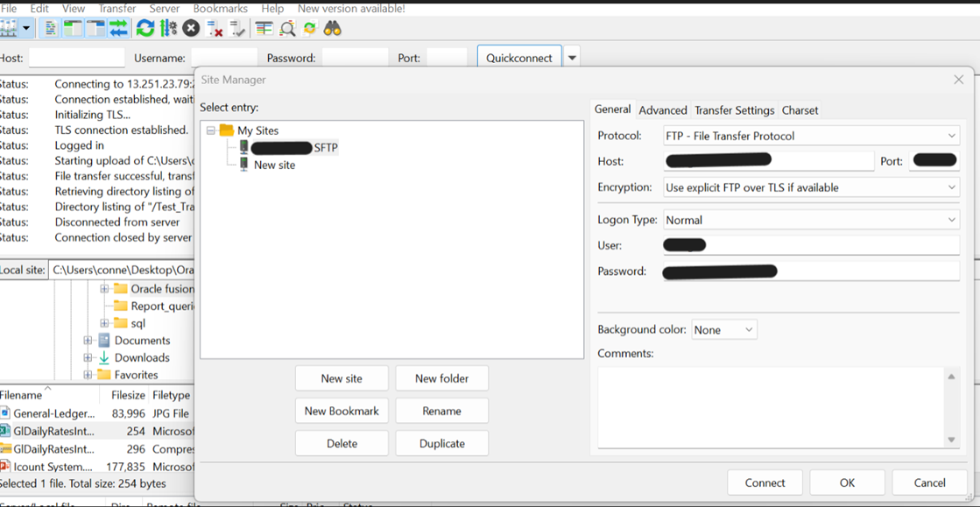Toggle the remote directory tree icon
Screen dimensions: 980x507
pos(95,28)
